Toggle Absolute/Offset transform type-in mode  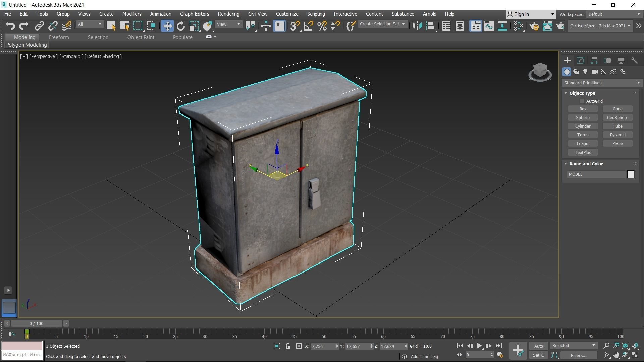pyautogui.click(x=299, y=346)
